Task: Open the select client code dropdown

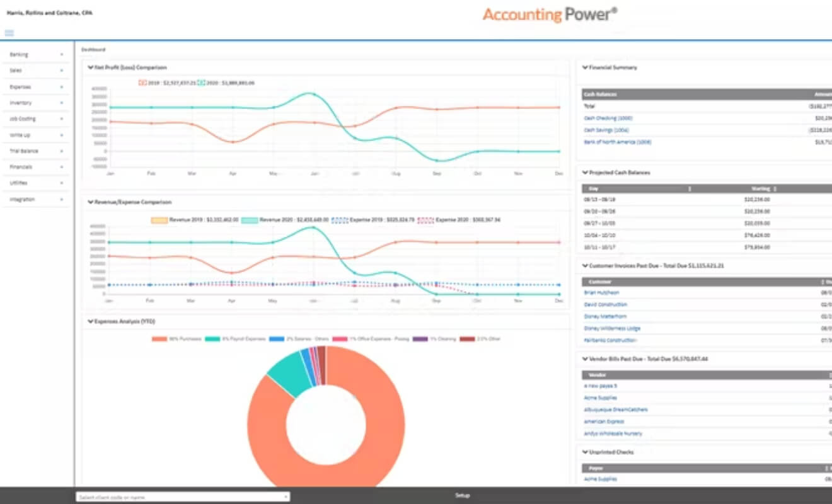Action: (183, 497)
